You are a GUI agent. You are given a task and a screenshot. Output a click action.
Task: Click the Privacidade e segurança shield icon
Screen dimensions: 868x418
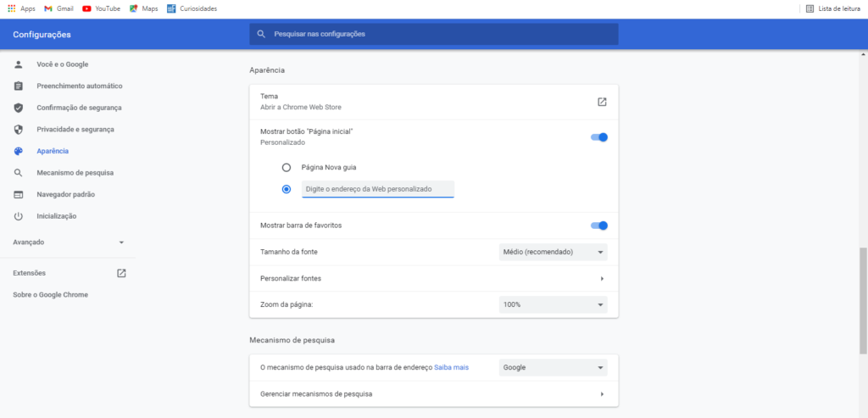point(19,130)
